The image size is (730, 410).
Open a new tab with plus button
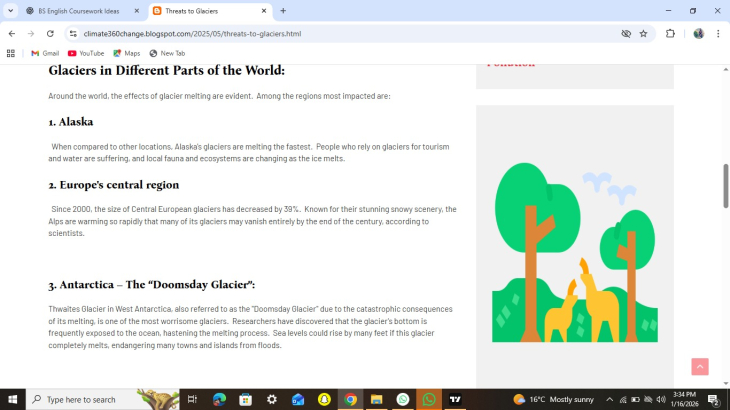tap(283, 11)
